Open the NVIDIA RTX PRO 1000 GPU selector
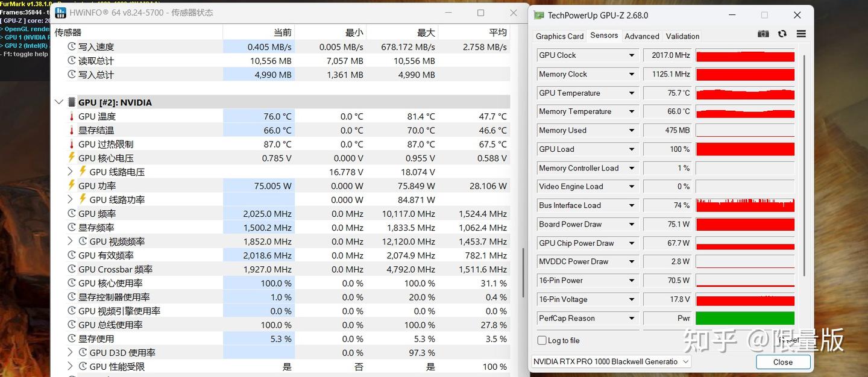This screenshot has height=377, width=868. pyautogui.click(x=611, y=362)
